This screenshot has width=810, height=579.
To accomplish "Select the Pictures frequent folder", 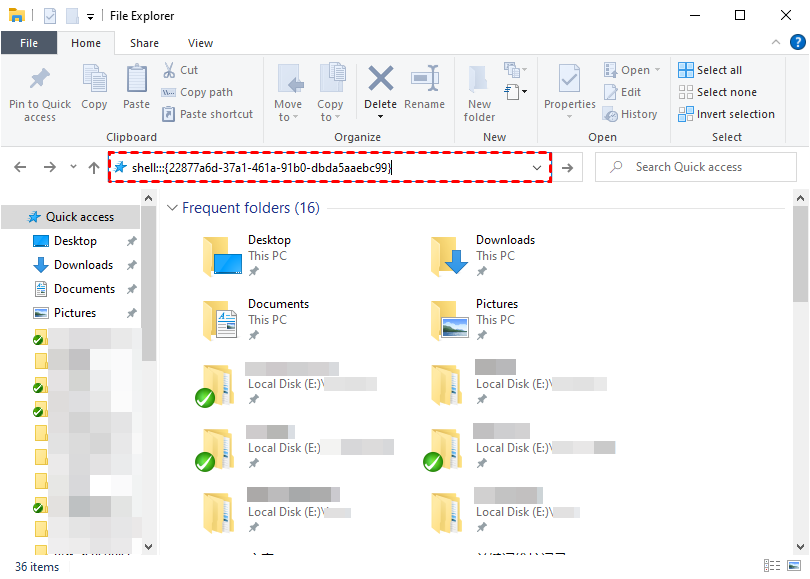I will 475,320.
